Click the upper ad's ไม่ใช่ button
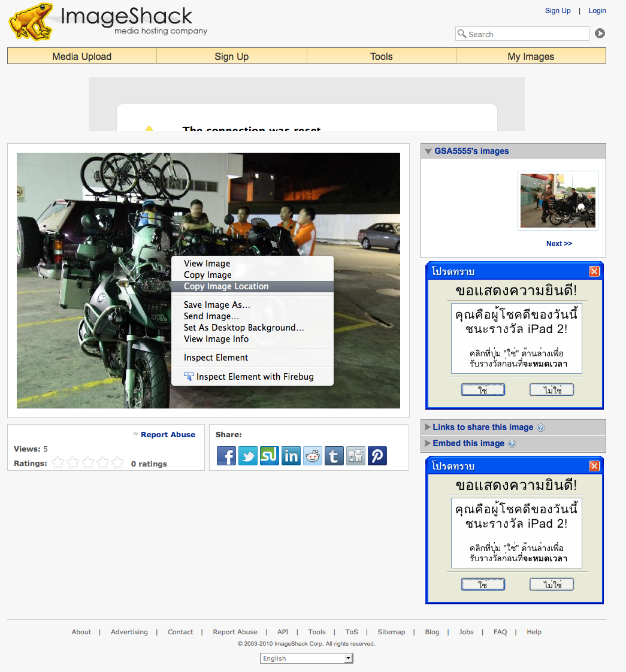Viewport: 626px width, 672px height. pyautogui.click(x=551, y=389)
